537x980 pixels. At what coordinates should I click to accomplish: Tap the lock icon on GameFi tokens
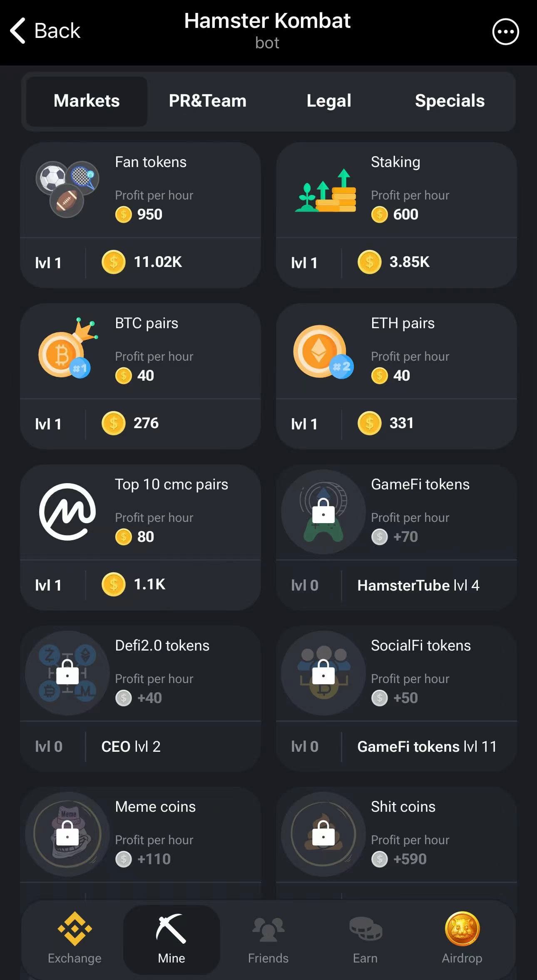323,512
